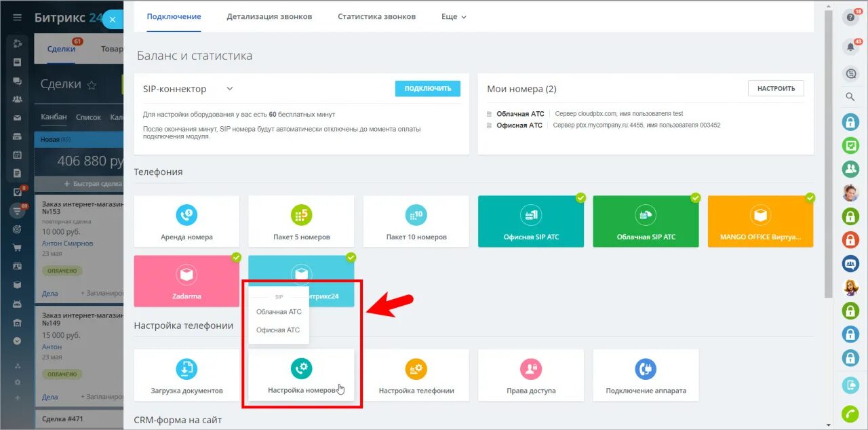Switch to the Статистика звонков tab
868x430 pixels.
coord(376,16)
